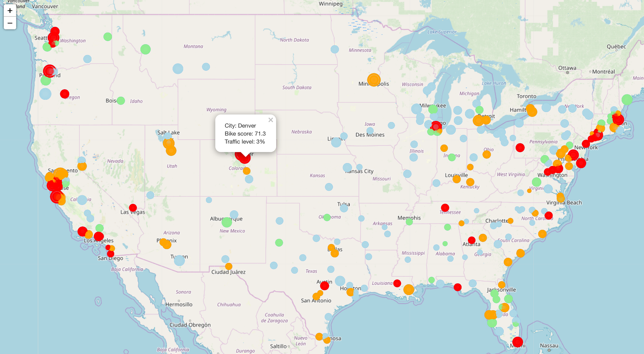644x354 pixels.
Task: Click the green marker near Boise
Action: pos(121,101)
